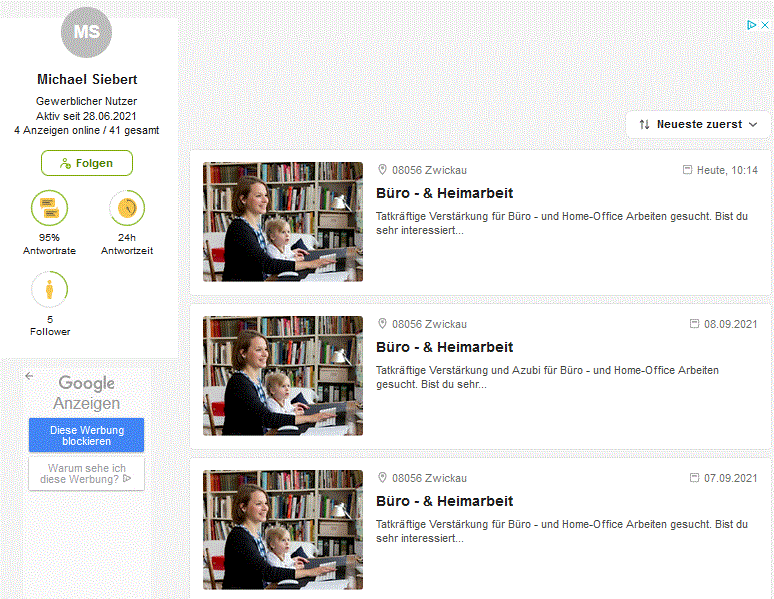Click the location pin beside first 08056 Zwickau
This screenshot has width=774, height=599.
pos(382,170)
